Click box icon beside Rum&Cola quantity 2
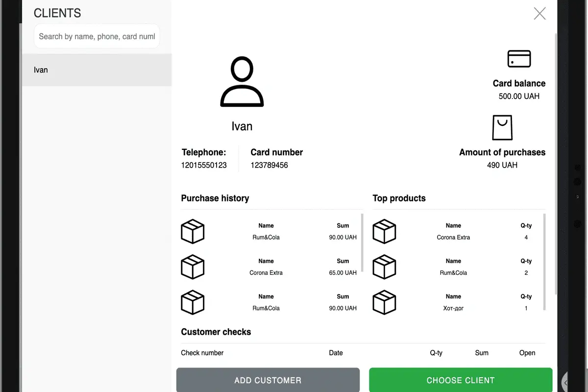The width and height of the screenshot is (588, 392). 384,267
